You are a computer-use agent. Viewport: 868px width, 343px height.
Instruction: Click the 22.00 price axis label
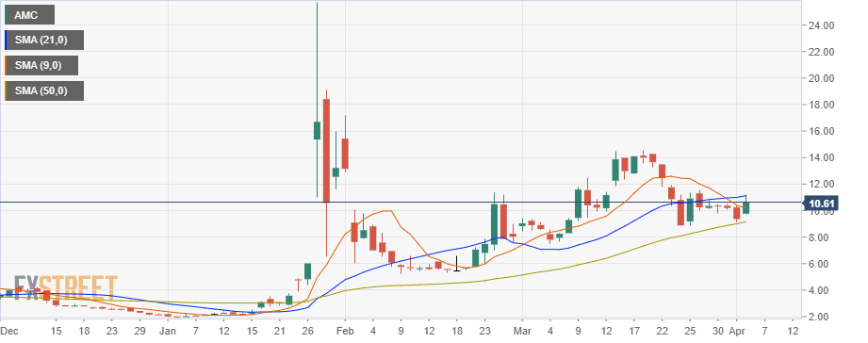822,52
